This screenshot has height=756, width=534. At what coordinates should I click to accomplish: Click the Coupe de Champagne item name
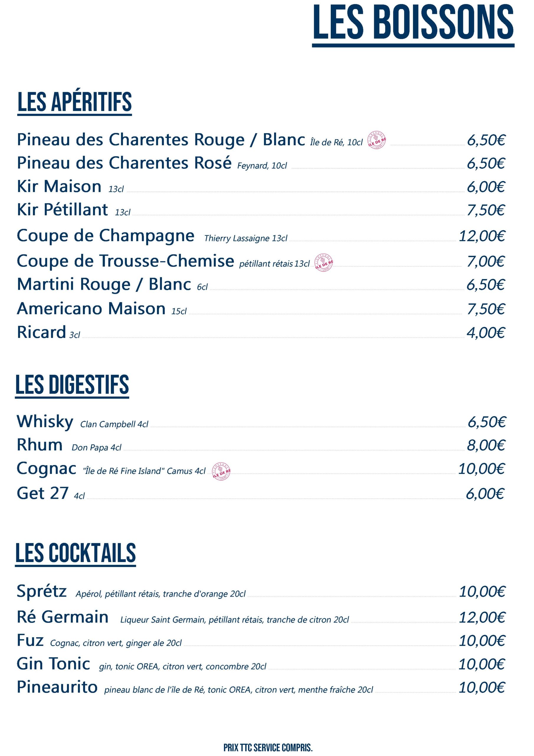[106, 236]
